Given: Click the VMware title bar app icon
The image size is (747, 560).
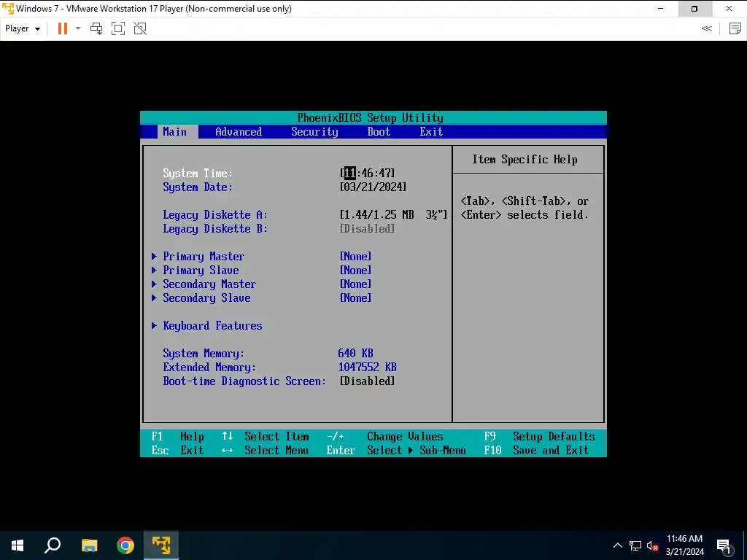Looking at the screenshot, I should pos(7,9).
